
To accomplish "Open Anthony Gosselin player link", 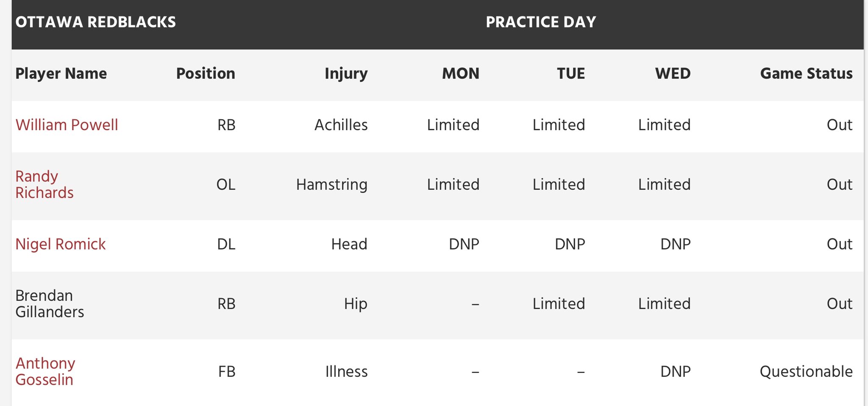I will (x=45, y=371).
